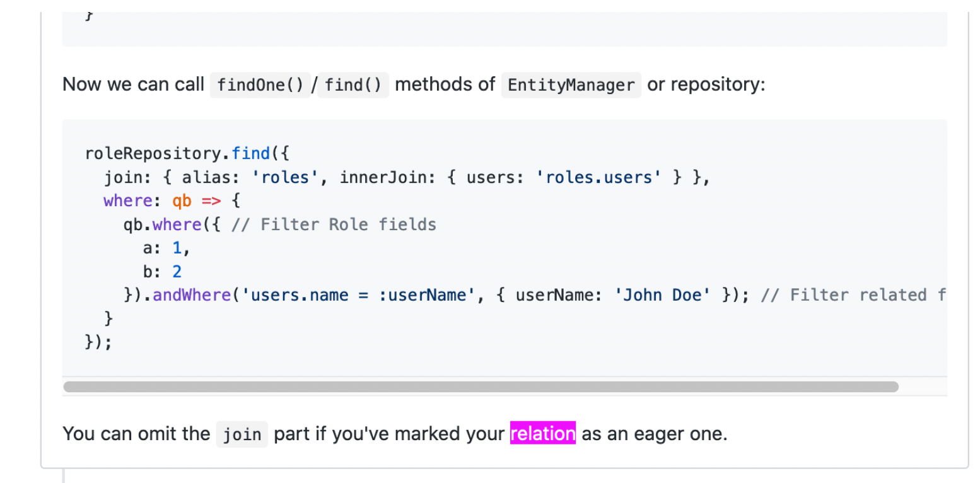
Task: Click the code block's horizontal scrollbar thumb
Action: click(x=481, y=387)
